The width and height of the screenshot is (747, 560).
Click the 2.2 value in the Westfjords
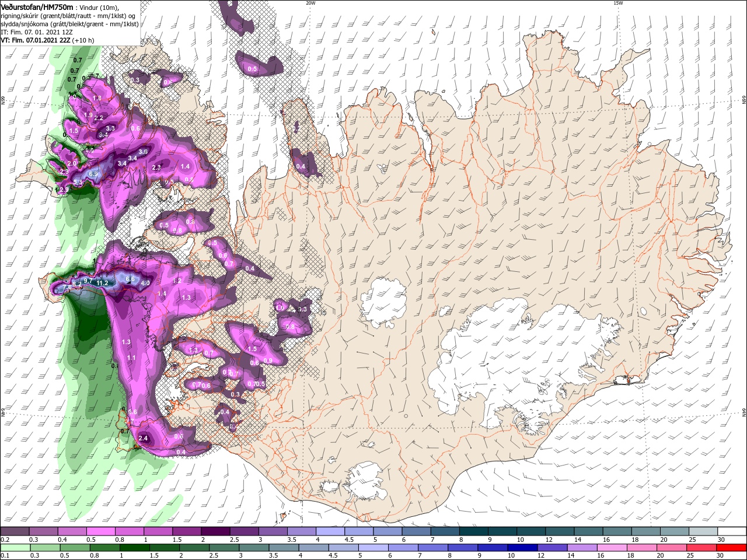[x=99, y=118]
